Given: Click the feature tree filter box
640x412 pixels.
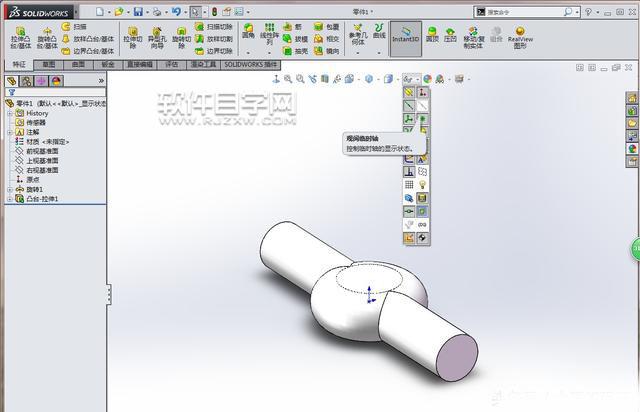Looking at the screenshot, I should 56,93.
